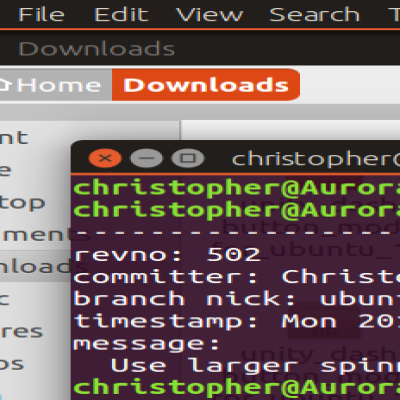Select the Downloads path bar button
400x400 pixels.
pyautogui.click(x=206, y=85)
